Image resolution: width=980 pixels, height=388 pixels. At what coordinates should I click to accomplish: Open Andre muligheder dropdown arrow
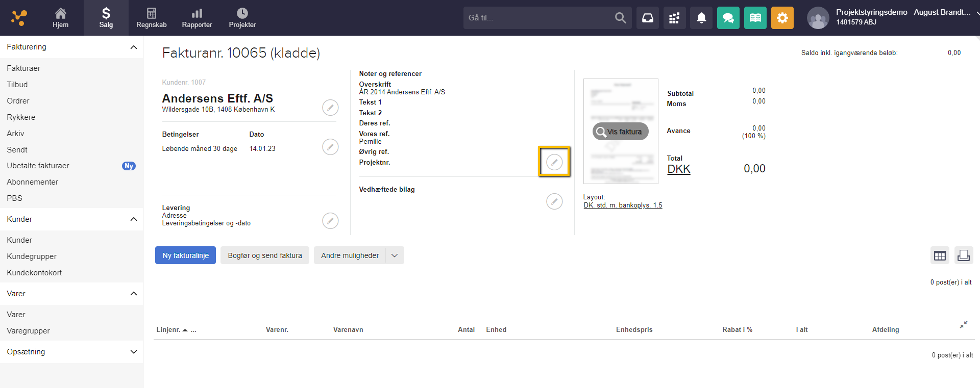pos(395,255)
